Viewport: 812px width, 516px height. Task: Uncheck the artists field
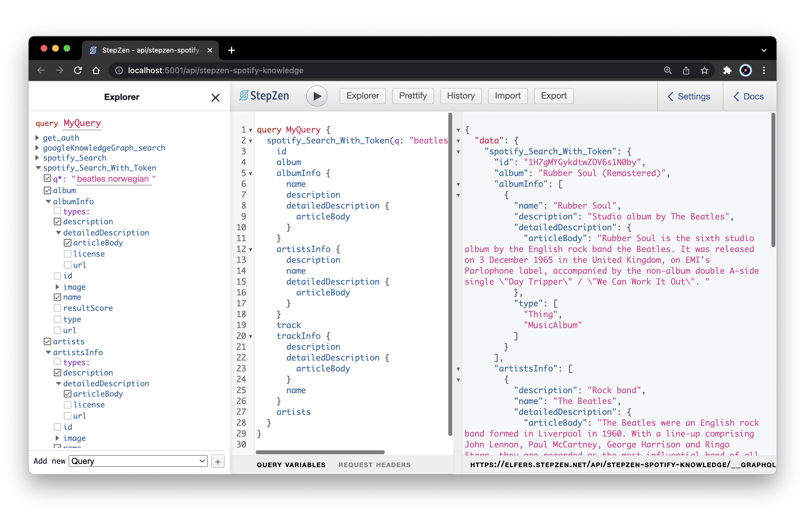pos(47,341)
